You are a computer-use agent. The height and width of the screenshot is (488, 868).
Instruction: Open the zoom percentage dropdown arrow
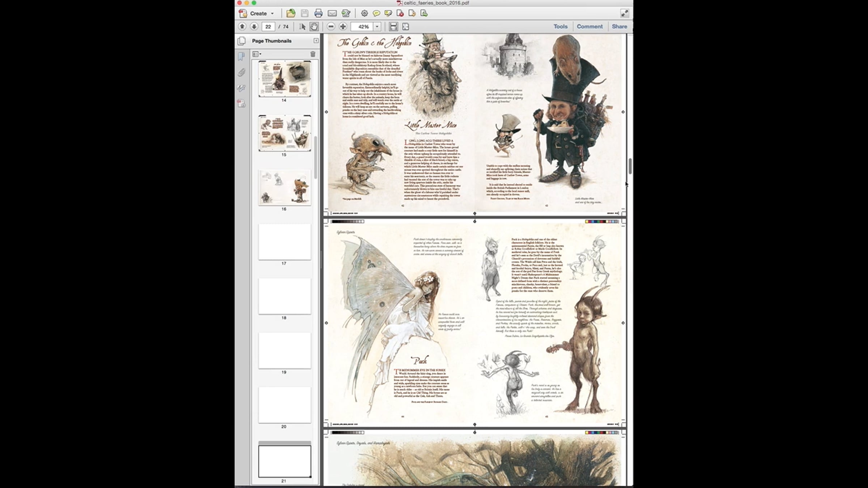(377, 26)
